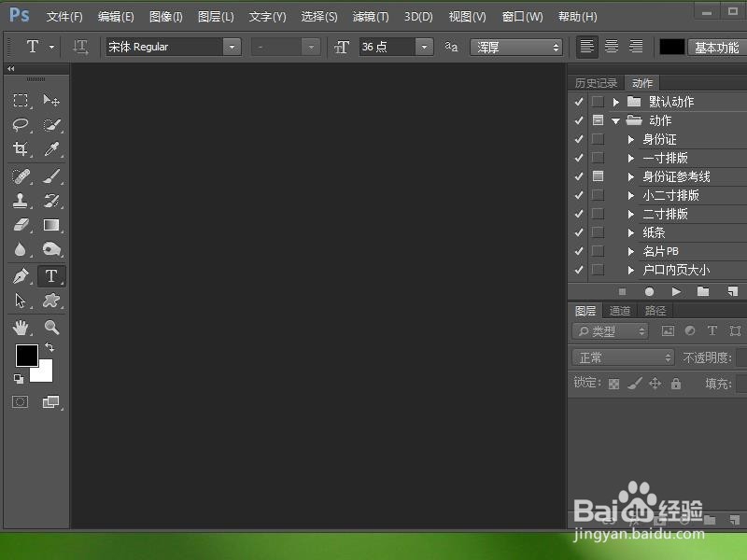Image resolution: width=747 pixels, height=560 pixels.
Task: Open the Tool preset picker arrow
Action: pos(51,48)
